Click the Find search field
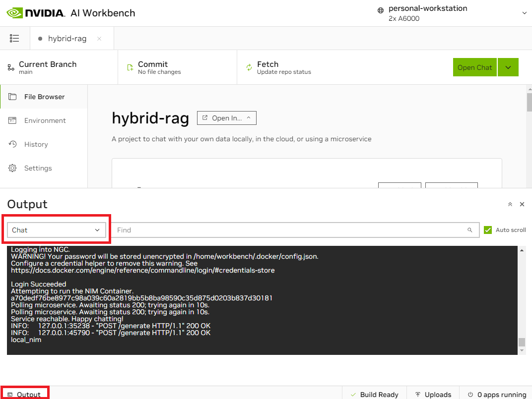532x399 pixels. pyautogui.click(x=295, y=230)
